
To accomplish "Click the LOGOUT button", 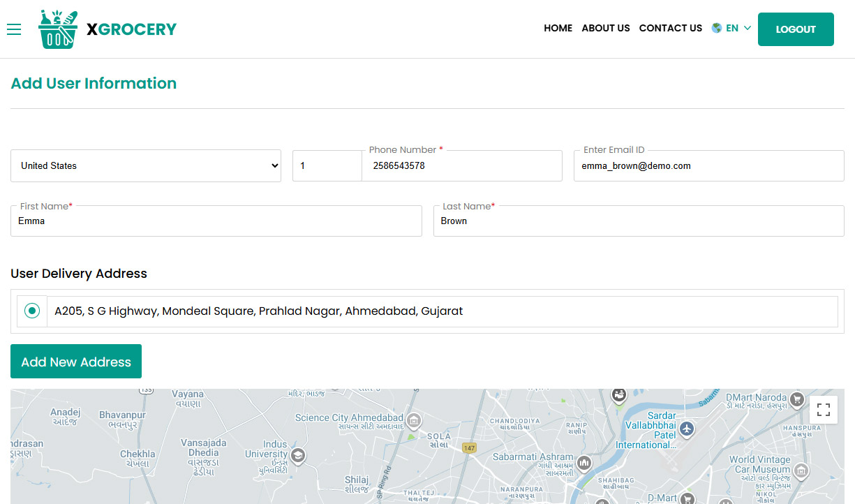I will pyautogui.click(x=796, y=29).
